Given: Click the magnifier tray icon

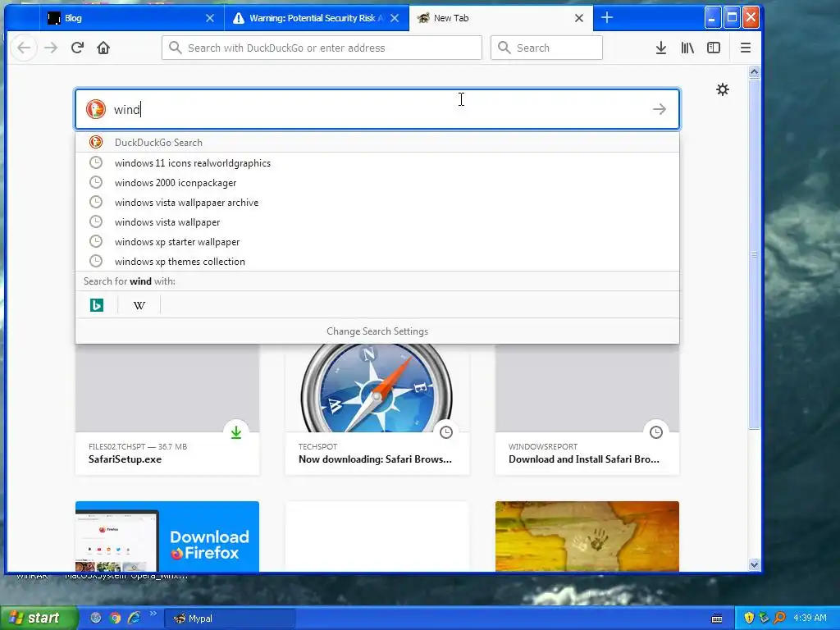Looking at the screenshot, I should [x=779, y=619].
